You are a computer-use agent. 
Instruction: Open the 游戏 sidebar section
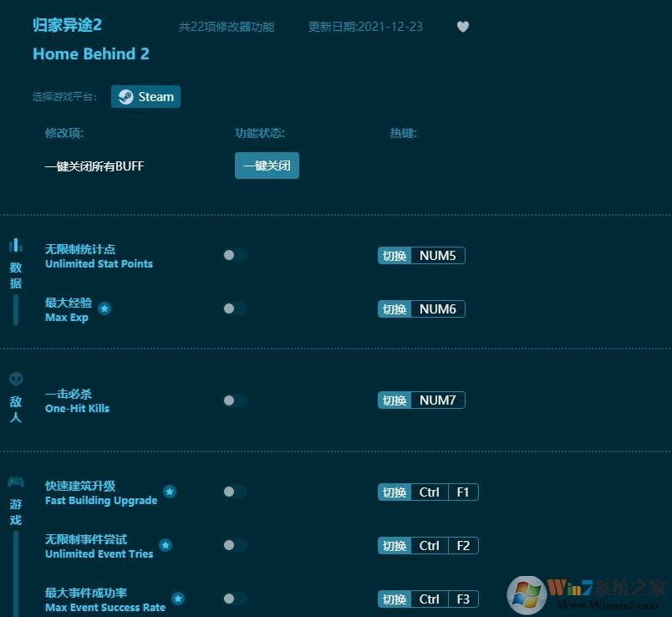pos(15,512)
